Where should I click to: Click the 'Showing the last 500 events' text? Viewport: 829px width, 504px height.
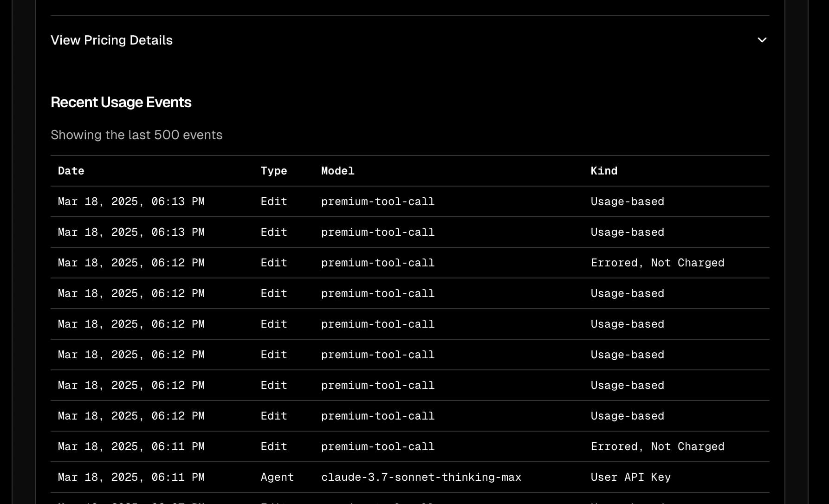click(x=136, y=135)
